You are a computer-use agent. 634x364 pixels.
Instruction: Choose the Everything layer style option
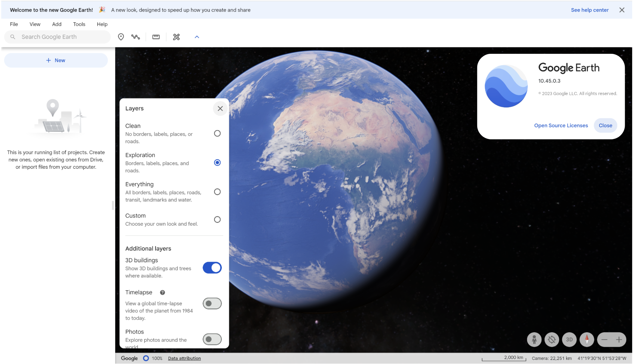217,192
